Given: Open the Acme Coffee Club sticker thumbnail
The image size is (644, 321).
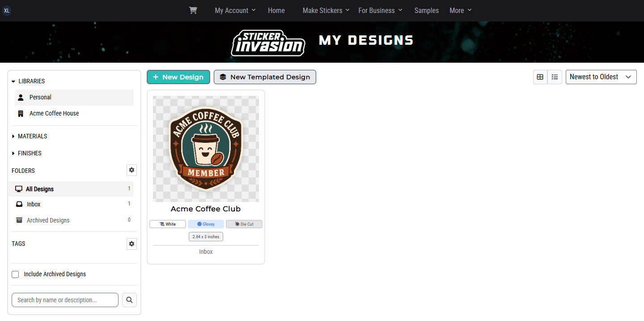Looking at the screenshot, I should click(206, 149).
